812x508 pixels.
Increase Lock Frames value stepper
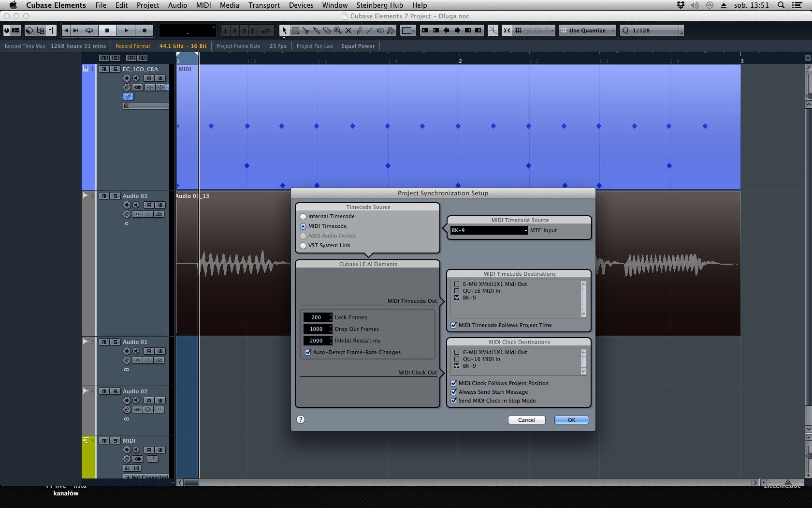click(x=331, y=315)
